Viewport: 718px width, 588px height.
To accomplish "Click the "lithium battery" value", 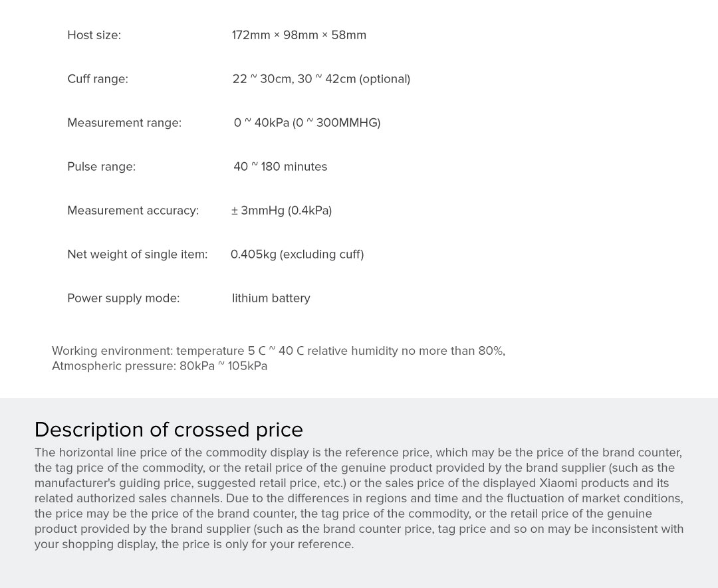I will tap(271, 298).
